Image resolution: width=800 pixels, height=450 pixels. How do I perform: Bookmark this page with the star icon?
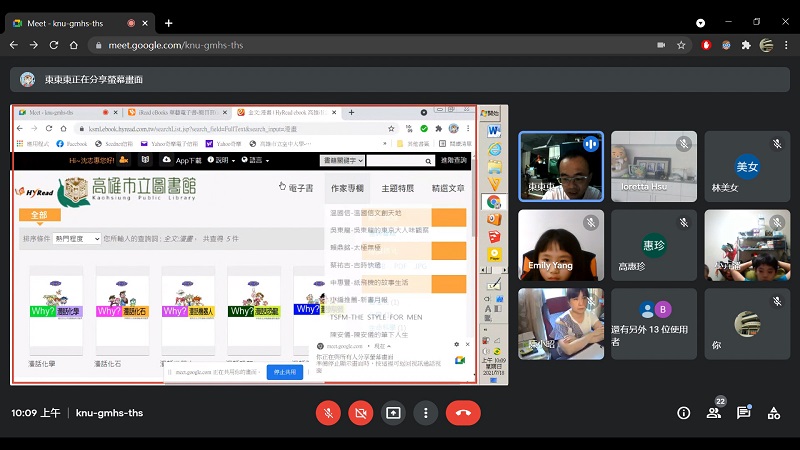pos(681,45)
